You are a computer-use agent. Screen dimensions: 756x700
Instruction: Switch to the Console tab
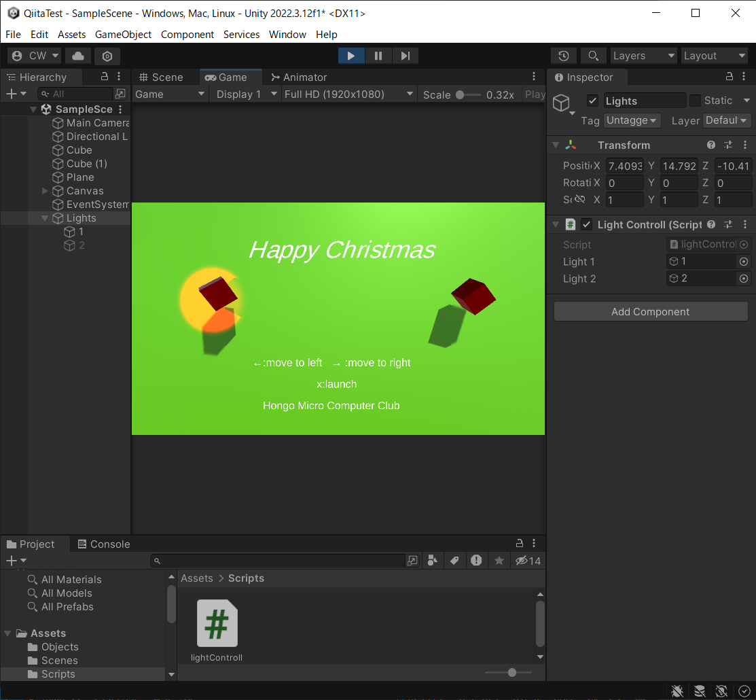coord(104,544)
